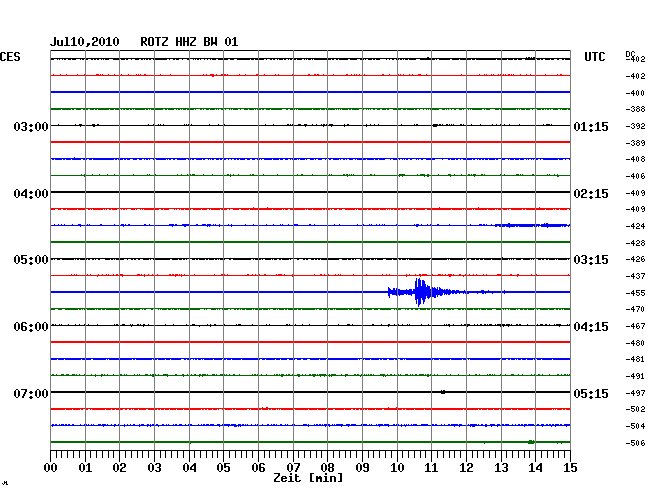650x494 pixels.
Task: Click the DC offset value -502
Action: (635, 409)
